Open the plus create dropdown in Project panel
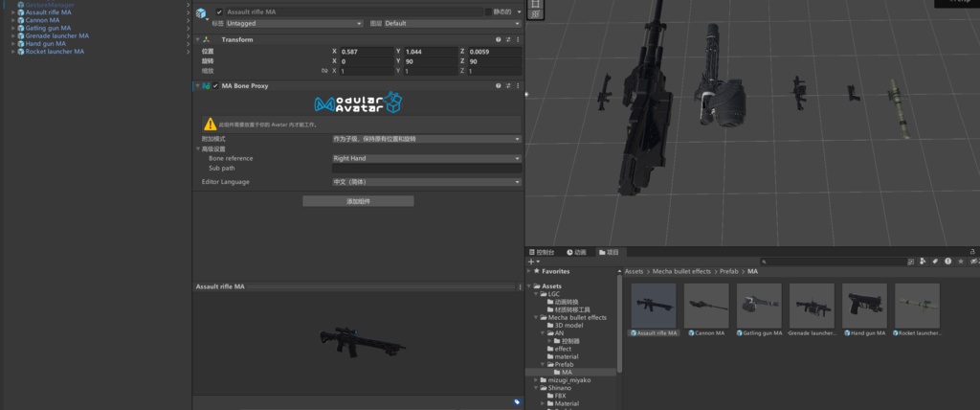The height and width of the screenshot is (410, 980). pos(534,262)
